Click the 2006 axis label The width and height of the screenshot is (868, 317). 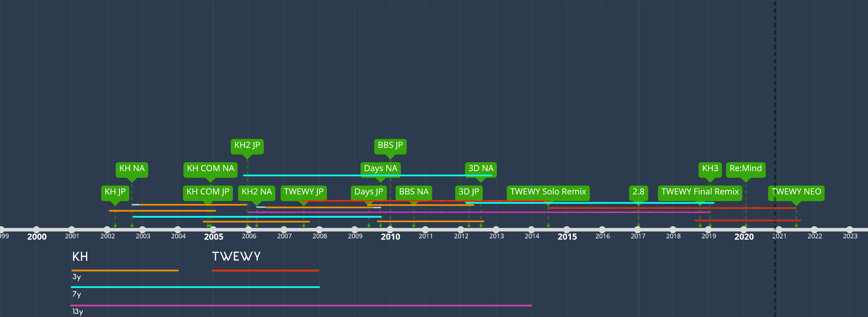[249, 236]
